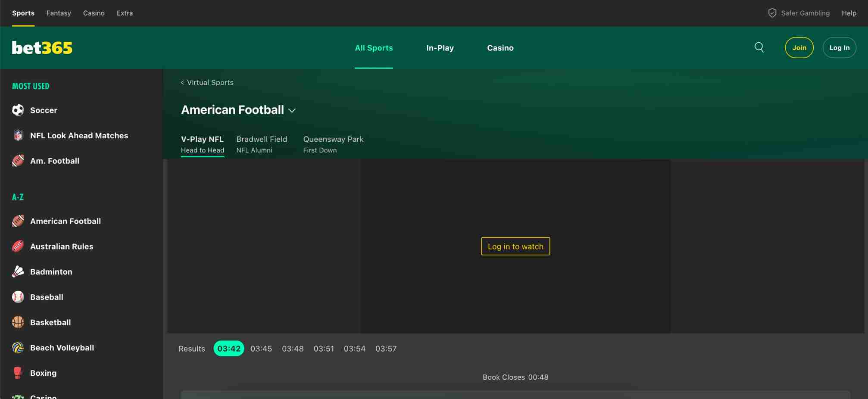
Task: Open Safer Gambling link
Action: [x=805, y=13]
